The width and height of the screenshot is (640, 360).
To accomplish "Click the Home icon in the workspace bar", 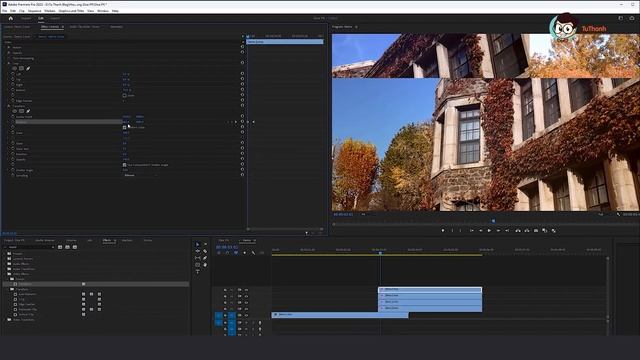I will [x=11, y=18].
